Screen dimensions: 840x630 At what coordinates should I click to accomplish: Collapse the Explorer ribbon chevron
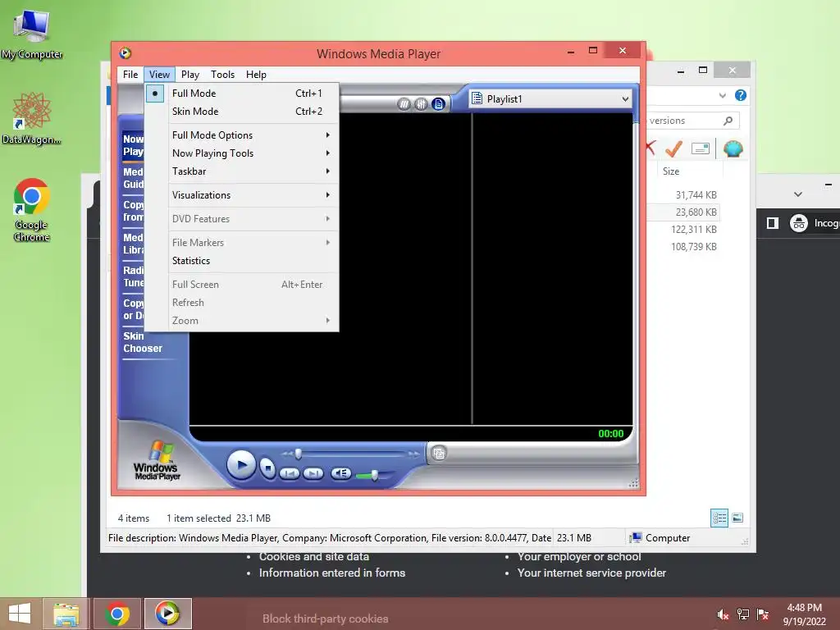coord(723,96)
